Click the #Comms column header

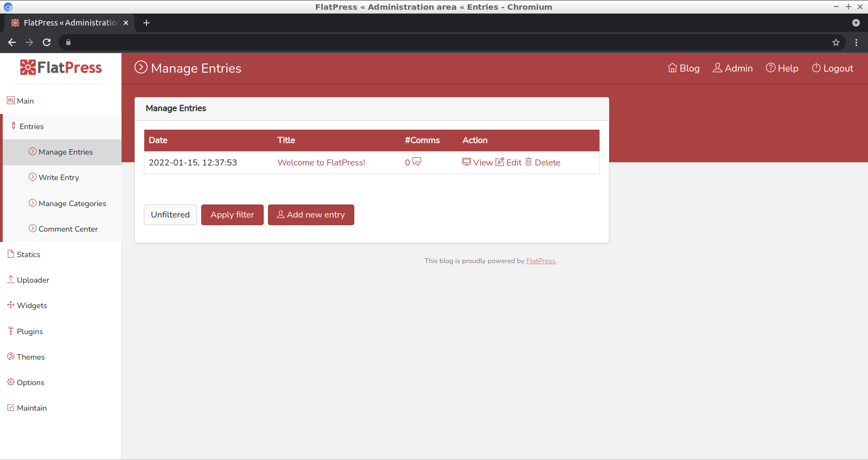tap(422, 140)
